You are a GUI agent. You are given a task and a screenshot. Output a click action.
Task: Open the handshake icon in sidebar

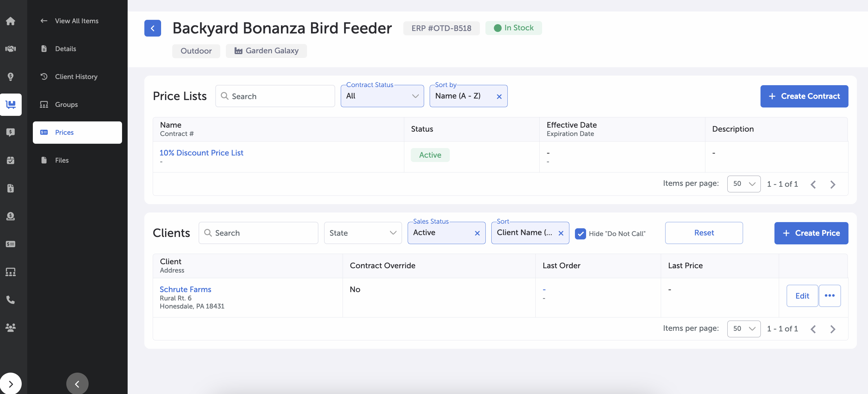coord(11,49)
